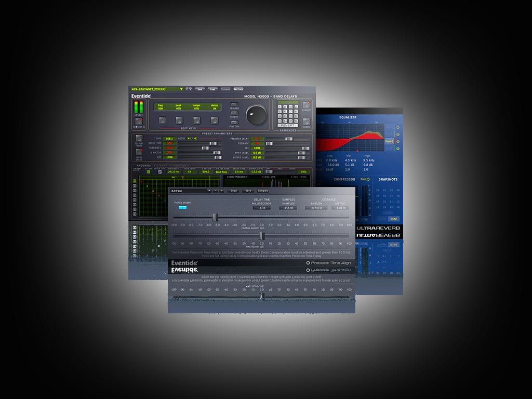Click the C4 note name field
The width and height of the screenshot is (532, 399).
[190, 172]
